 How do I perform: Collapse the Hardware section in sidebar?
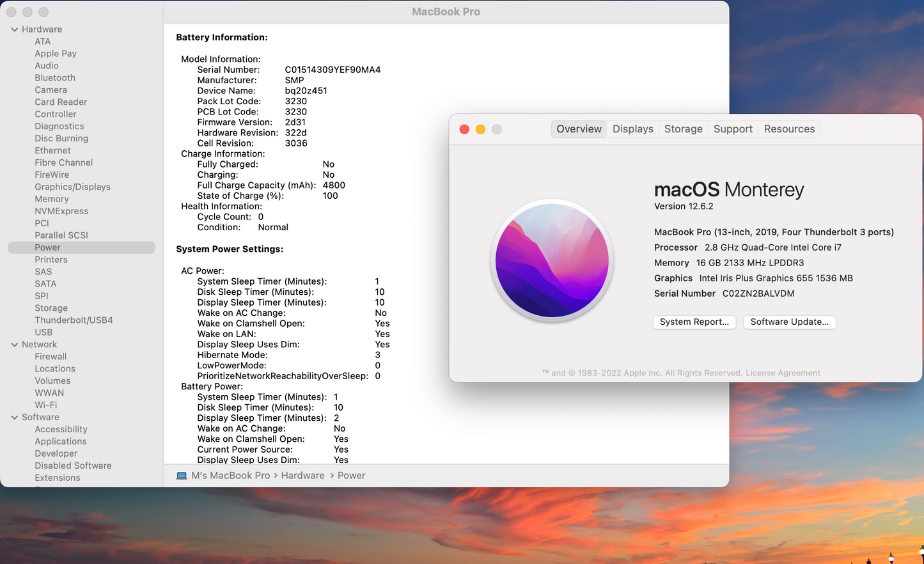(x=15, y=29)
